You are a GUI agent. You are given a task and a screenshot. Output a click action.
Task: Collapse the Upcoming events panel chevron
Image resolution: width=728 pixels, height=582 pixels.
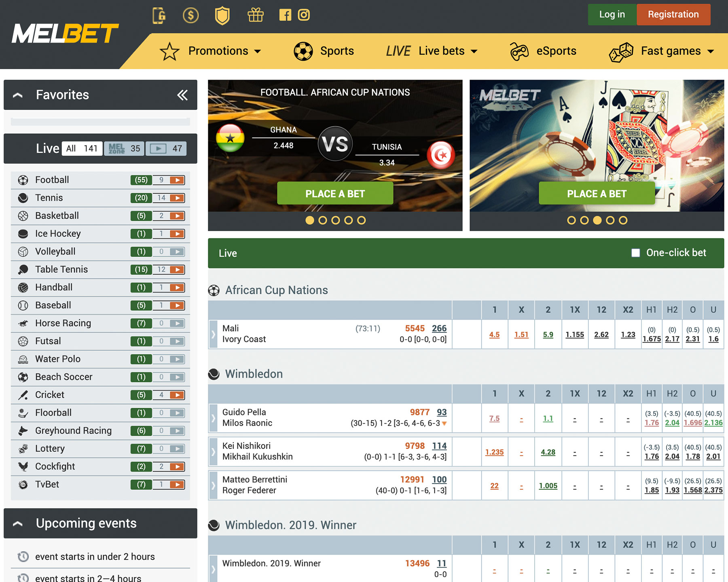pyautogui.click(x=18, y=524)
